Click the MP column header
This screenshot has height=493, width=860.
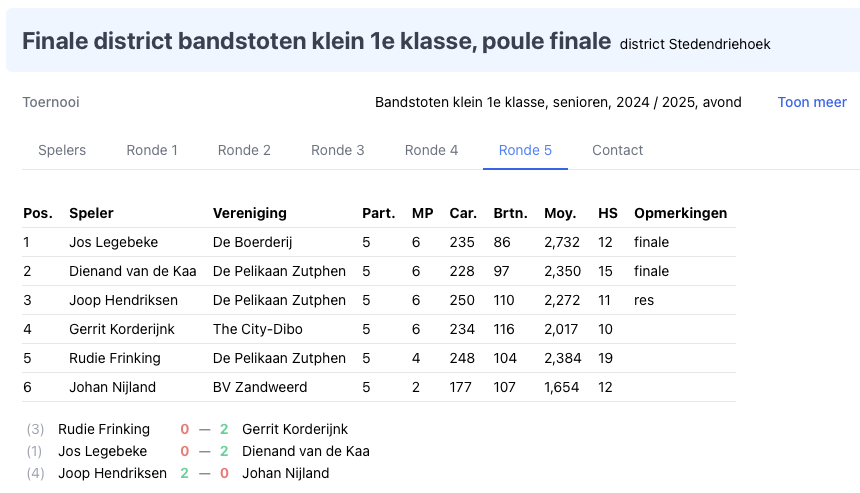(x=422, y=213)
